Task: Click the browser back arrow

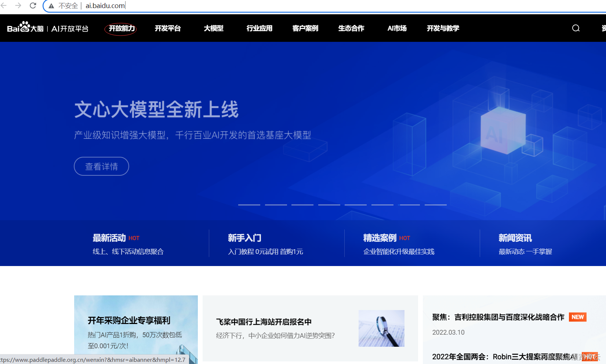Action: 4,6
